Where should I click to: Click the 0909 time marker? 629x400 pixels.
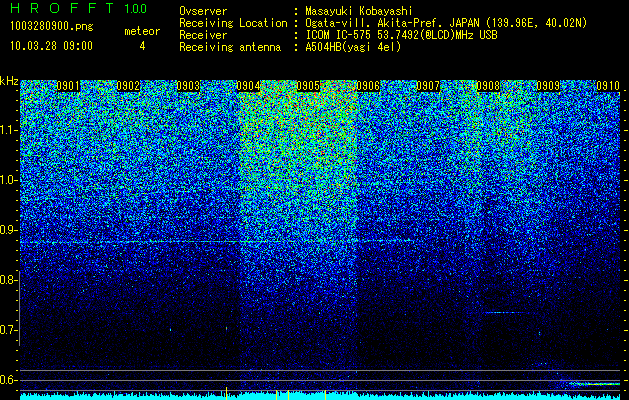pos(548,86)
